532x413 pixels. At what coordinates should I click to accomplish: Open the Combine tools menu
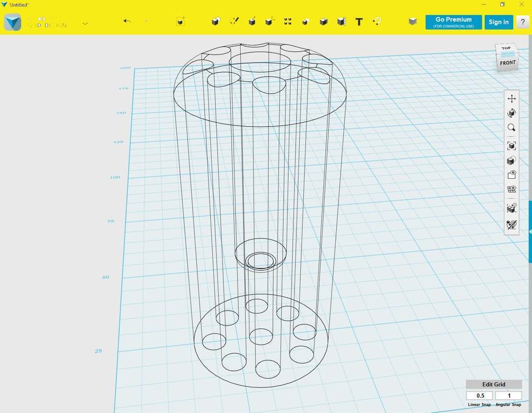coord(324,22)
